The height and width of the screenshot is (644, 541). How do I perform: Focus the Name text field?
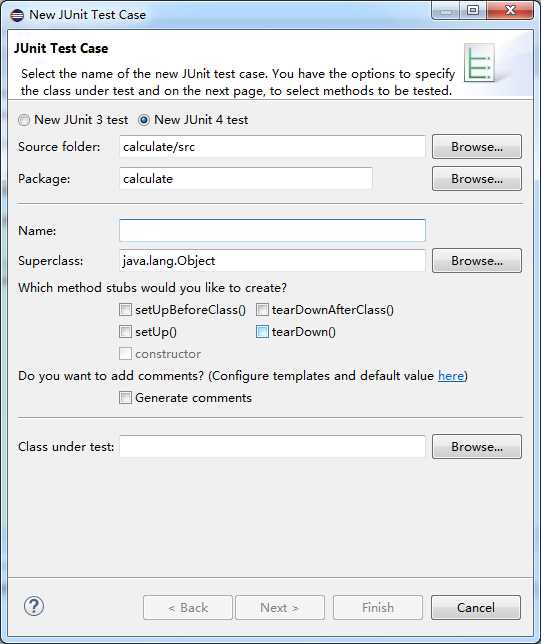pyautogui.click(x=272, y=230)
